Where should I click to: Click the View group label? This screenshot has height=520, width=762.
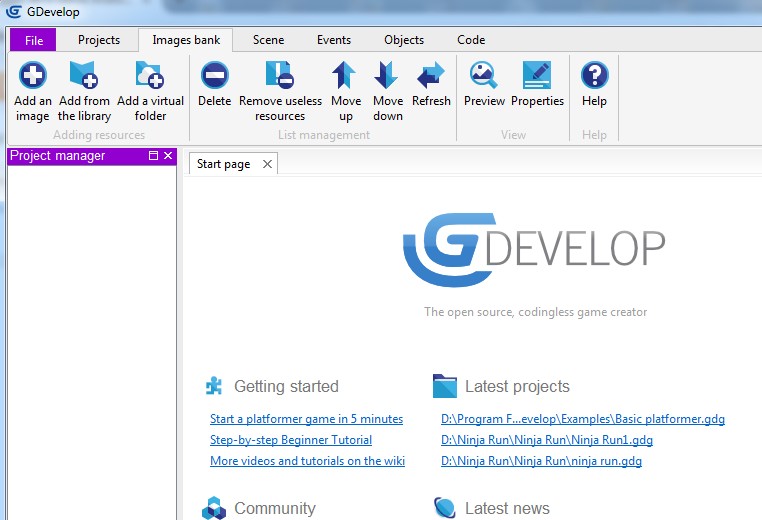coord(513,135)
